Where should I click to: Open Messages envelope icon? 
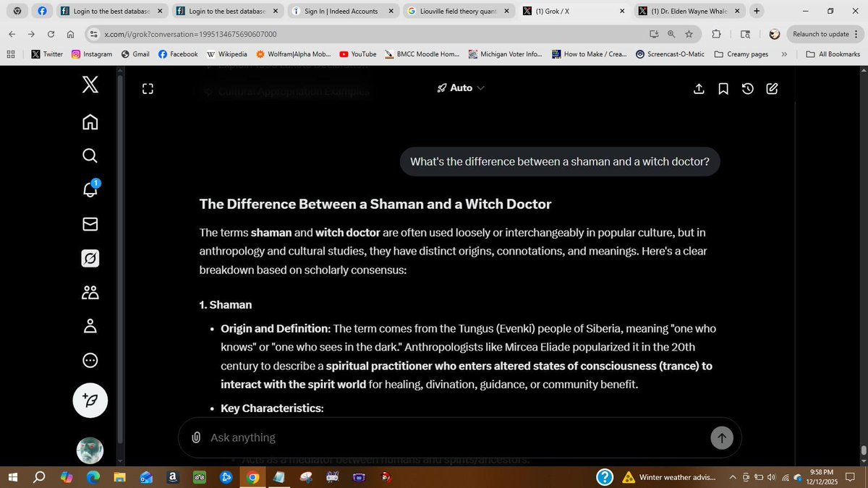[x=90, y=224]
